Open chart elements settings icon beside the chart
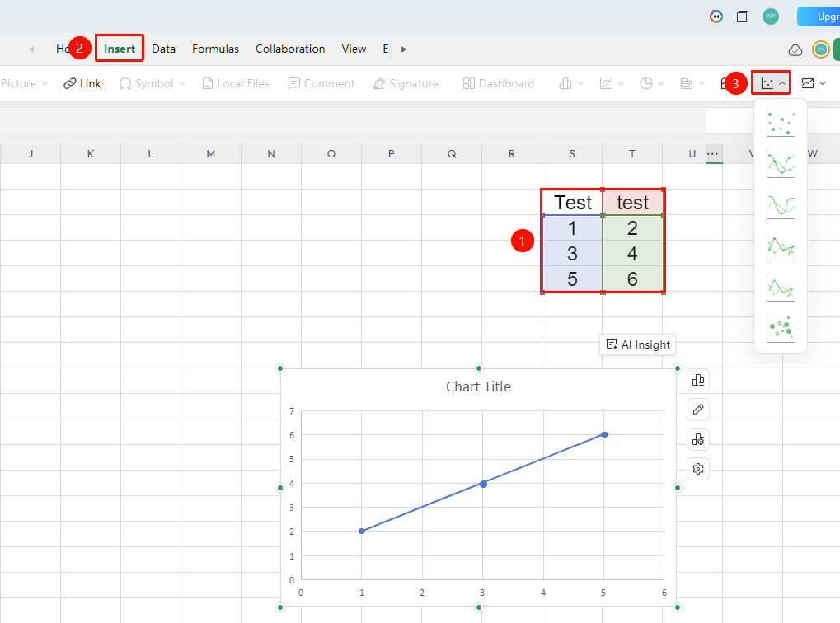Image resolution: width=840 pixels, height=623 pixels. point(698,440)
